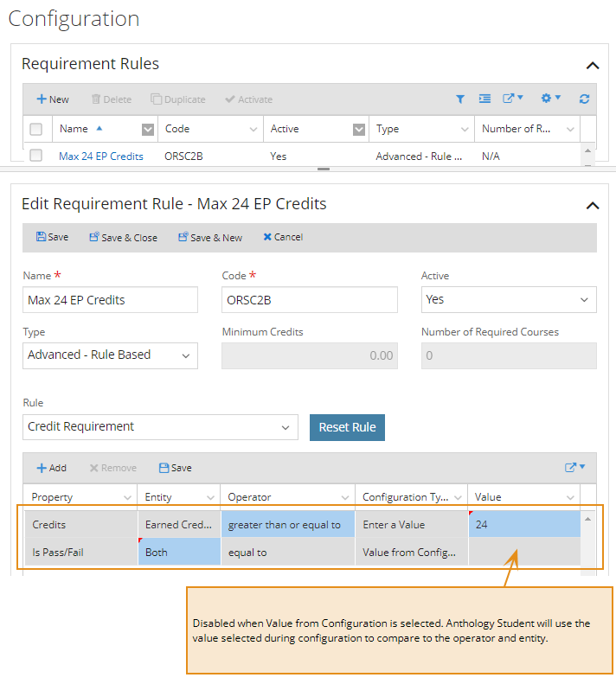Click the Duplicate toolbar button
Screen dimensions: 616x684
coord(177,99)
